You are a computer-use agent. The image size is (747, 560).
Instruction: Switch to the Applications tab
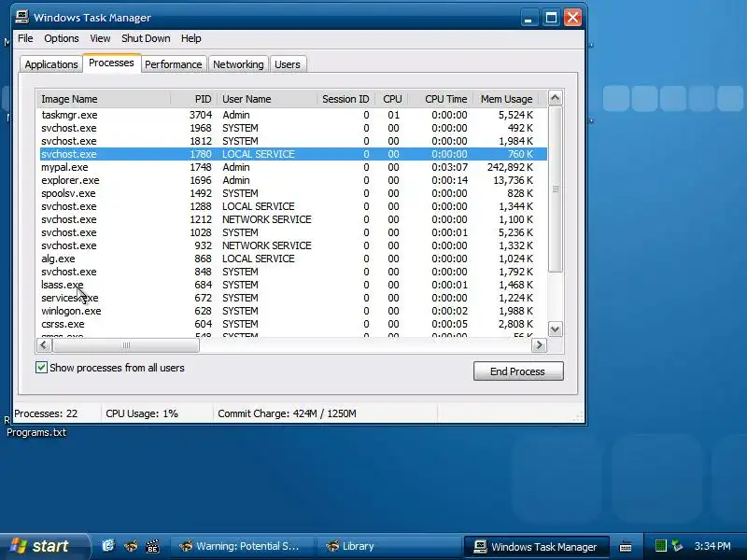(51, 64)
